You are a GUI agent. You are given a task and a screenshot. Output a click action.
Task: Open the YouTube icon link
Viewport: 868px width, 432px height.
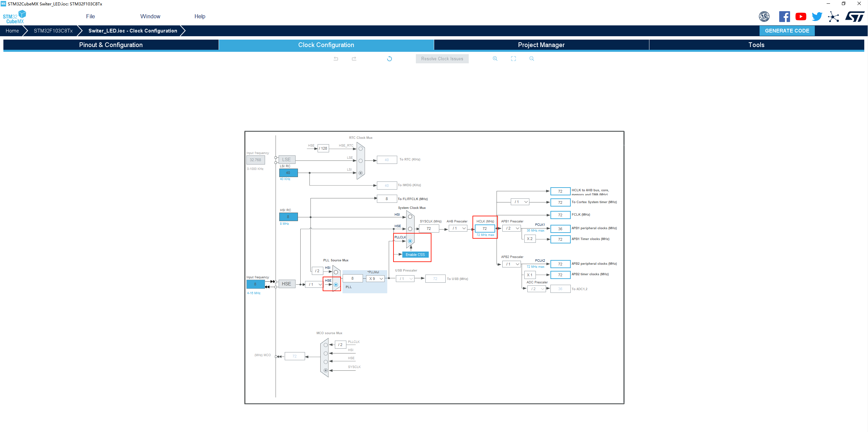801,17
